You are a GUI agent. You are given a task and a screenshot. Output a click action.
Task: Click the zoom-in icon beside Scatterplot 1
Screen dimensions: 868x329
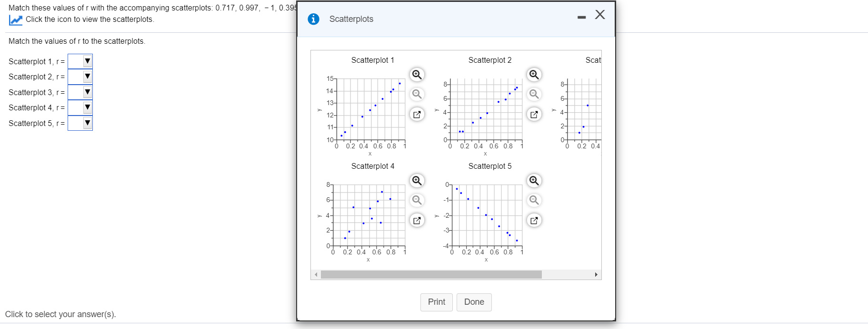tap(417, 75)
